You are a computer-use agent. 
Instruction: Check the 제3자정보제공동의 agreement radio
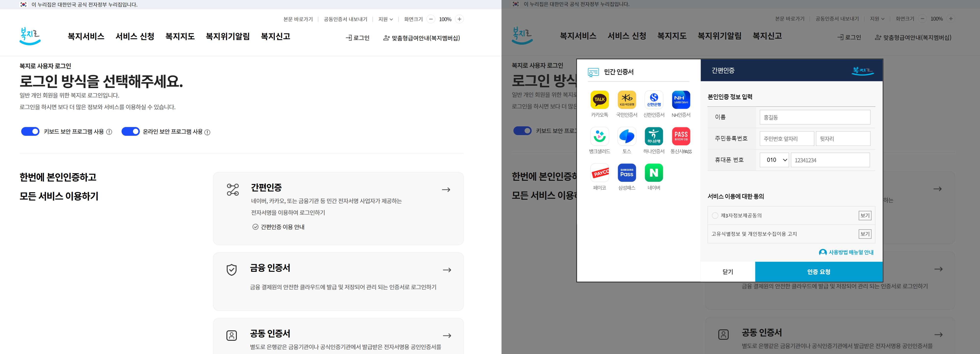[715, 216]
